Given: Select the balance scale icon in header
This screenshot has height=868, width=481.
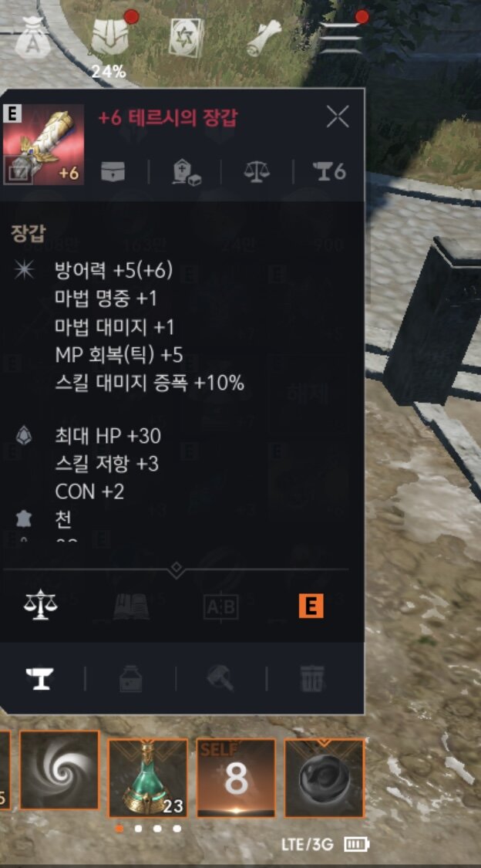Looking at the screenshot, I should [x=257, y=172].
